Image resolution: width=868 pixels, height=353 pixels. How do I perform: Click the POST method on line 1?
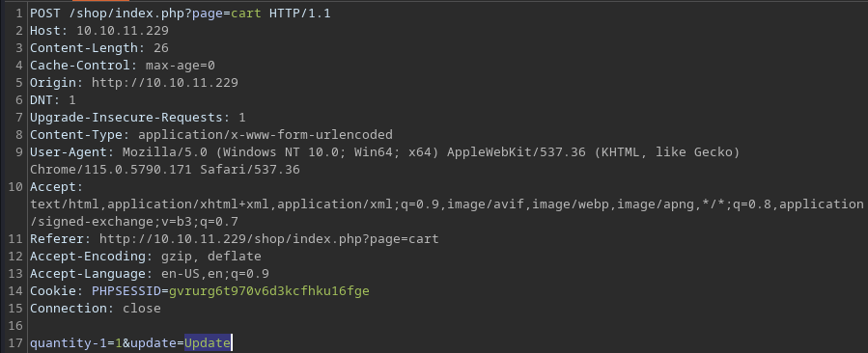[x=45, y=14]
